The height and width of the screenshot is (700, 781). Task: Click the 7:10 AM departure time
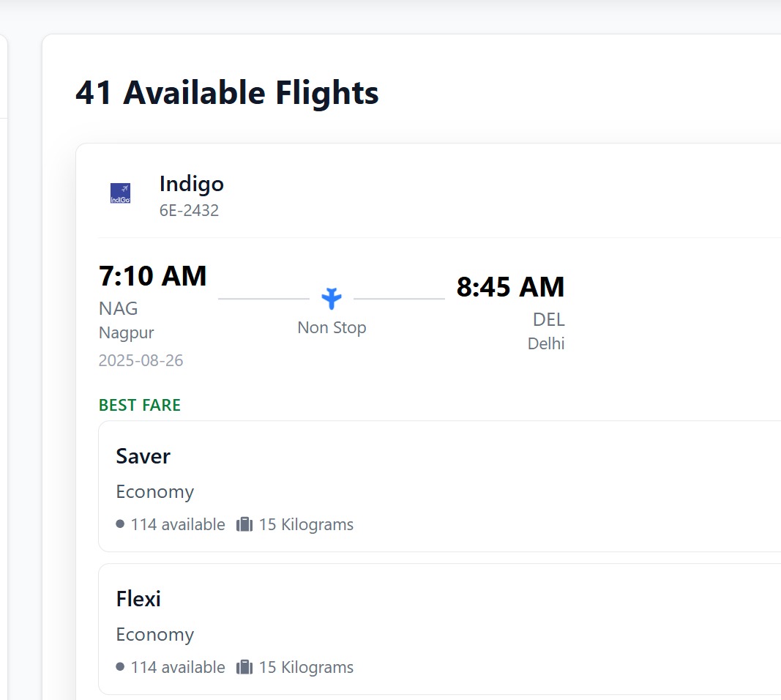pos(153,276)
